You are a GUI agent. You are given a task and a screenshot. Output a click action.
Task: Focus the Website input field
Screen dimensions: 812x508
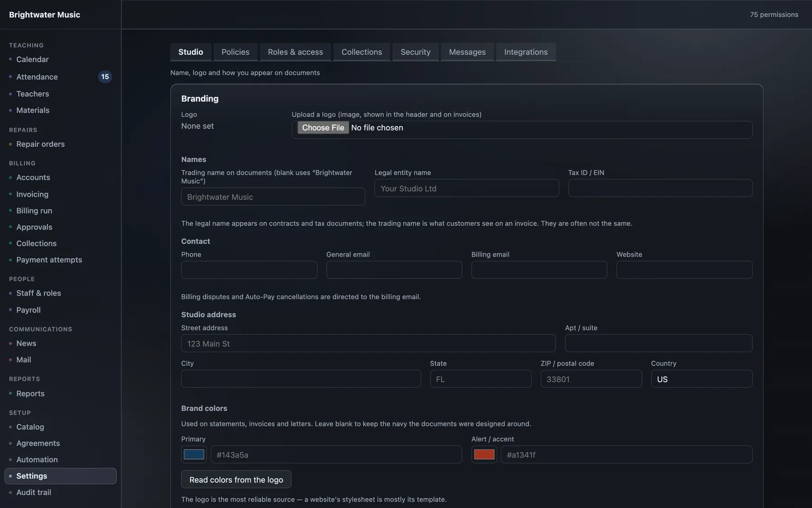684,270
